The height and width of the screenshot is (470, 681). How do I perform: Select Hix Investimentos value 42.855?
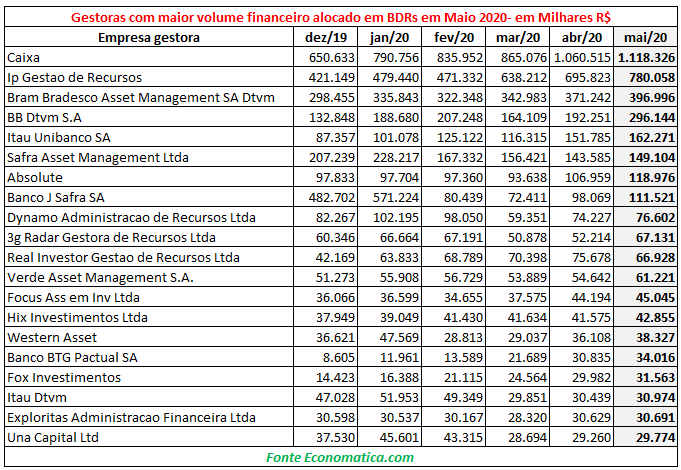click(655, 317)
